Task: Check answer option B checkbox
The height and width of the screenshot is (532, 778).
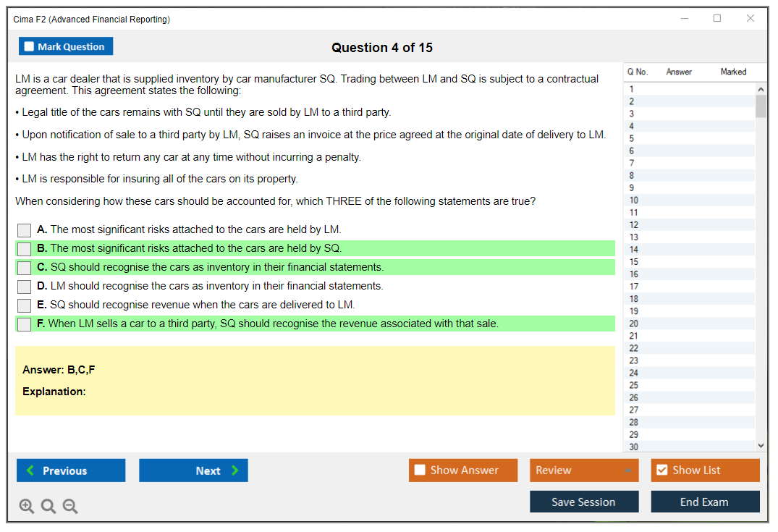Action: (x=25, y=249)
